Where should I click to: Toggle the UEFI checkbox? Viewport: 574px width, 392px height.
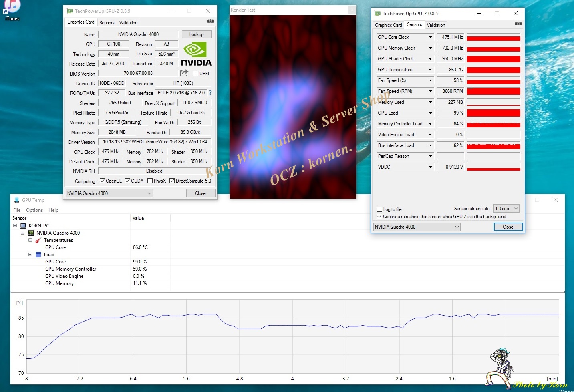[x=196, y=74]
